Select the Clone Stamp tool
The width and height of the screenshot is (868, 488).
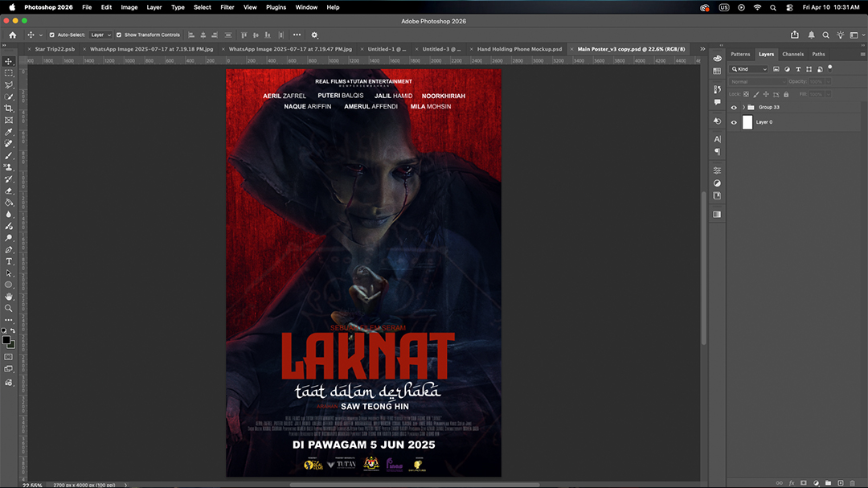[8, 167]
